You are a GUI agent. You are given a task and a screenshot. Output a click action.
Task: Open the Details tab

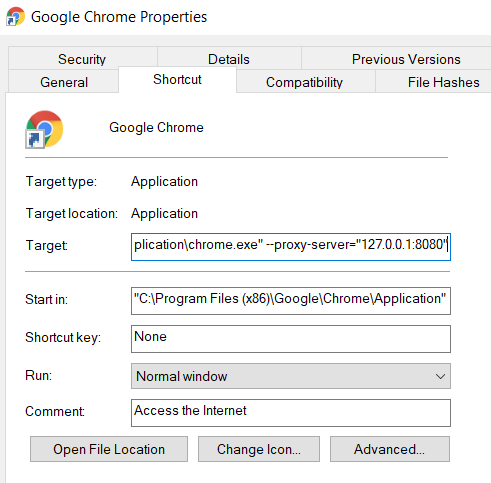[229, 59]
